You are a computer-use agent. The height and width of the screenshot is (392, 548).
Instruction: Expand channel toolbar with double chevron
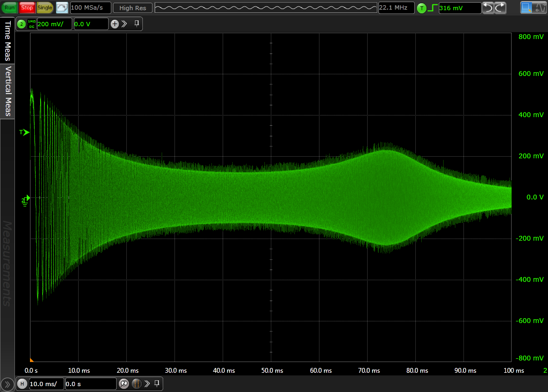(124, 24)
